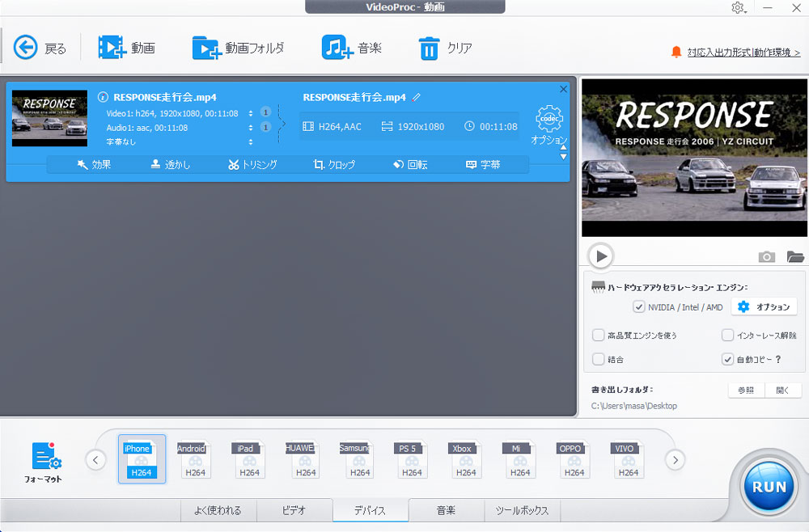Move the item up with the up arrow
The width and height of the screenshot is (809, 532).
point(563,147)
